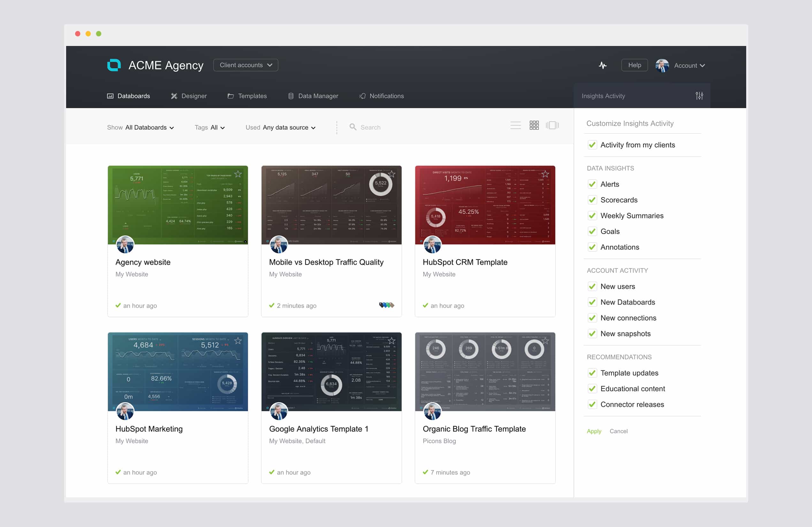Viewport: 812px width, 527px height.
Task: Uncheck the Alerts checkbox
Action: coord(592,184)
